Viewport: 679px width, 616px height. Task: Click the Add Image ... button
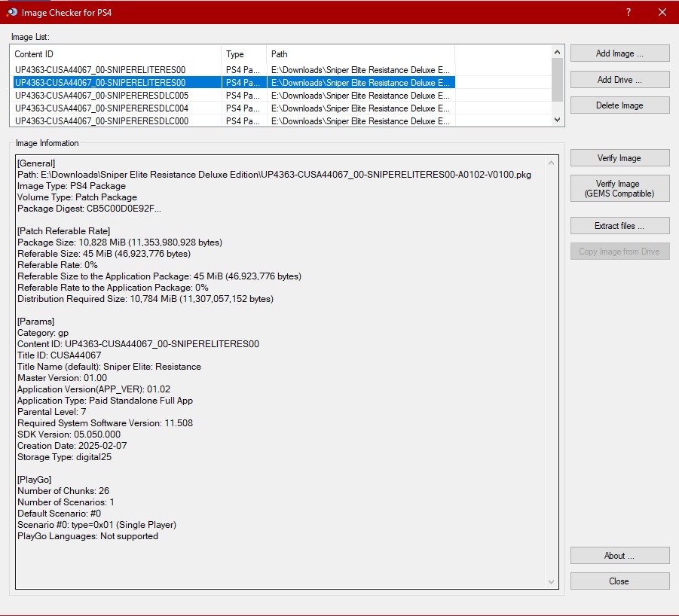(619, 53)
